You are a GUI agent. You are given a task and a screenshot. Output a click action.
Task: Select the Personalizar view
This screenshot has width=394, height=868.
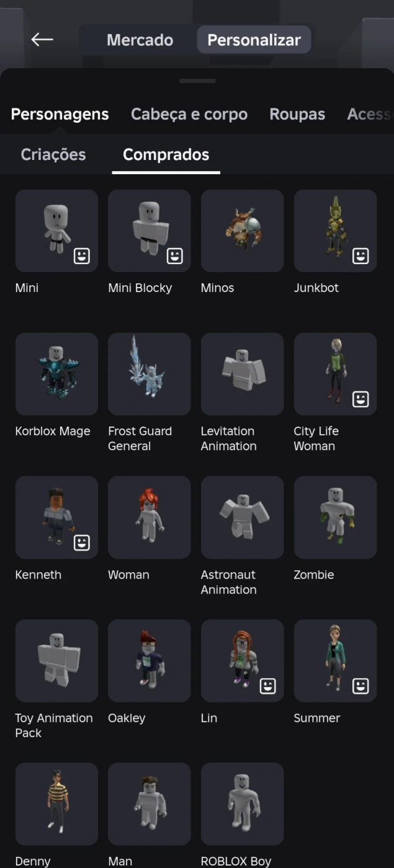(254, 40)
